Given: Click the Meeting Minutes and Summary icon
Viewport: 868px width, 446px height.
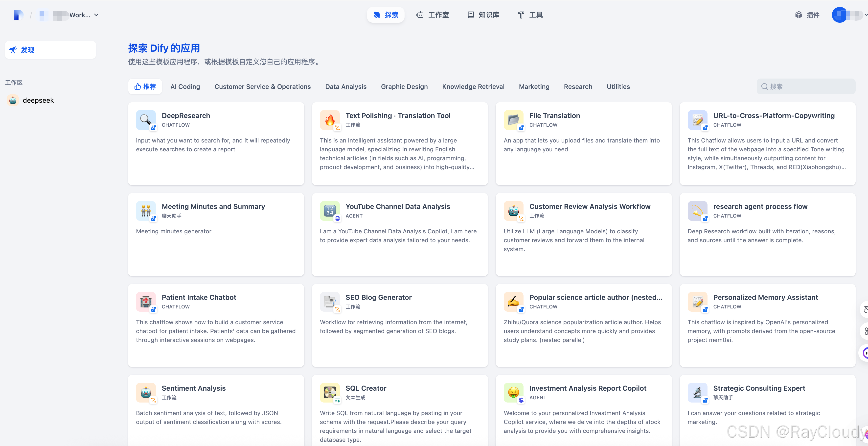Looking at the screenshot, I should pos(145,211).
